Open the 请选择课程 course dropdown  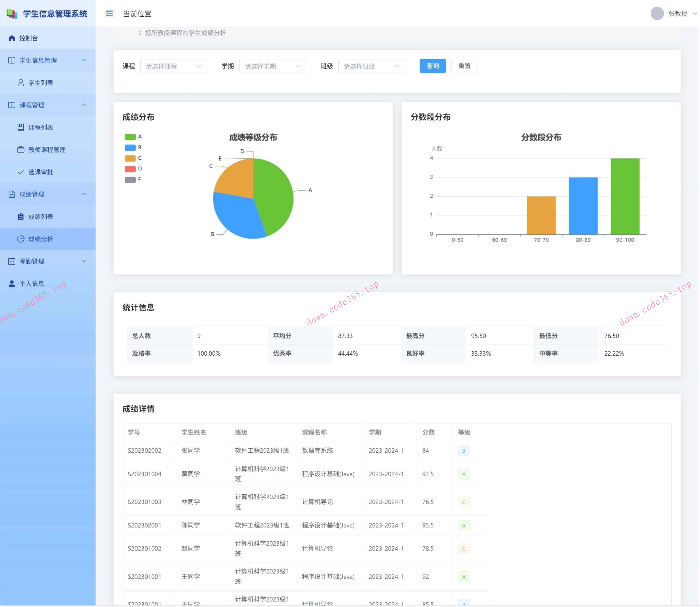pyautogui.click(x=174, y=66)
